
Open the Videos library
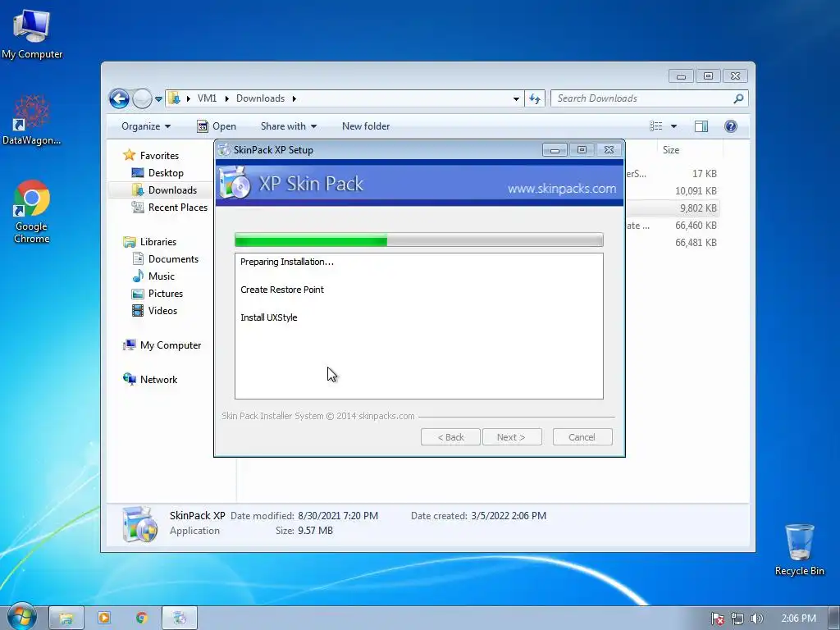pyautogui.click(x=162, y=311)
